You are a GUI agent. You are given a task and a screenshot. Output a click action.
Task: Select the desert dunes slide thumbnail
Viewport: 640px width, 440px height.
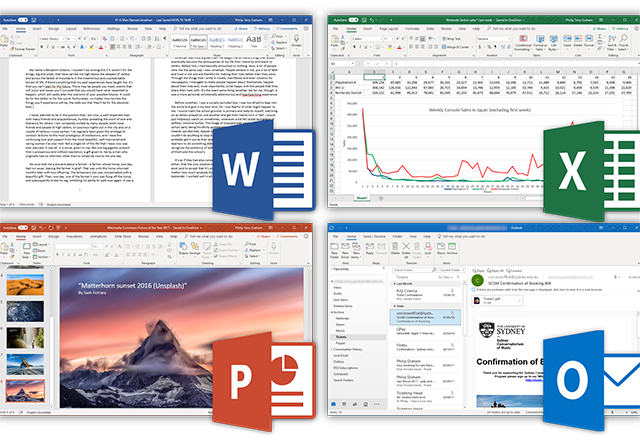point(25,285)
